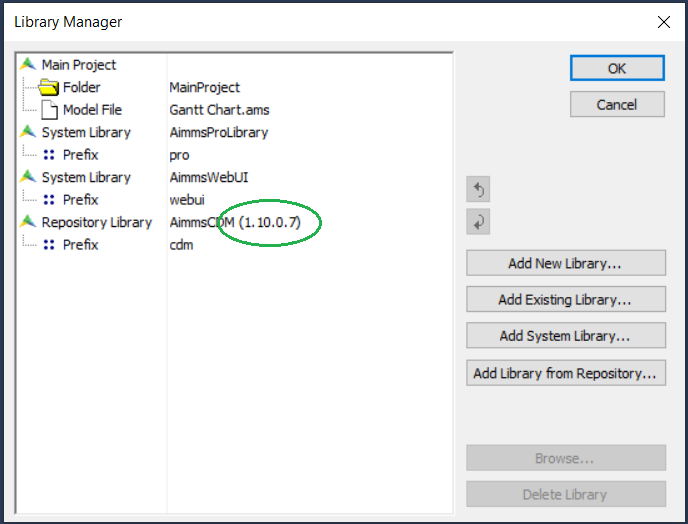Click the Model File document icon

click(49, 110)
